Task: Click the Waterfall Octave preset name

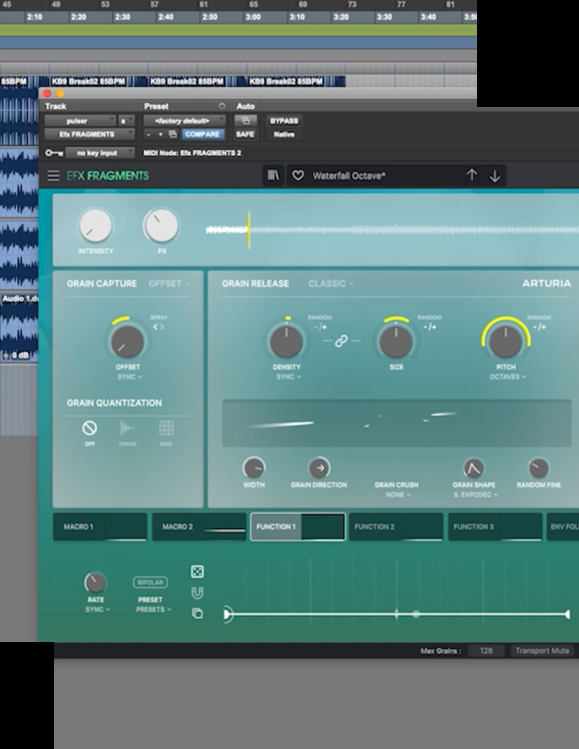Action: [x=349, y=176]
